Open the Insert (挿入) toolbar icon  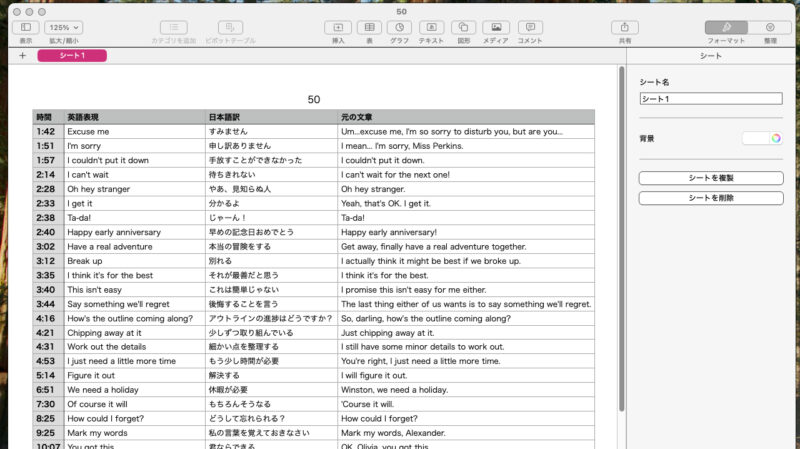point(338,27)
